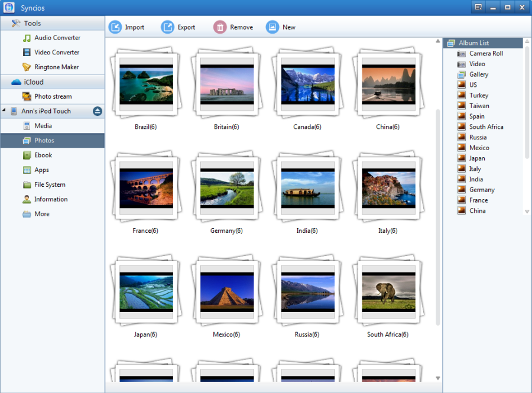Open the Russia album thumbnail

point(307,291)
